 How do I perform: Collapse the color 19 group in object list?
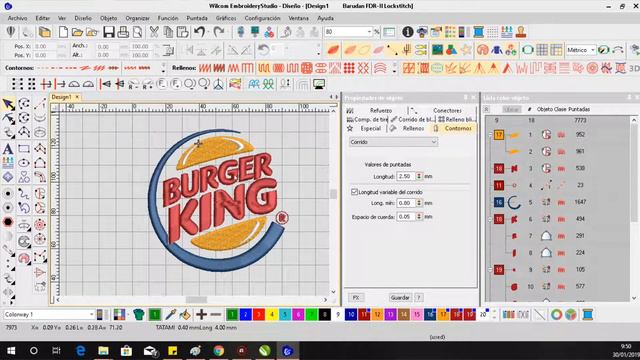coord(490,269)
